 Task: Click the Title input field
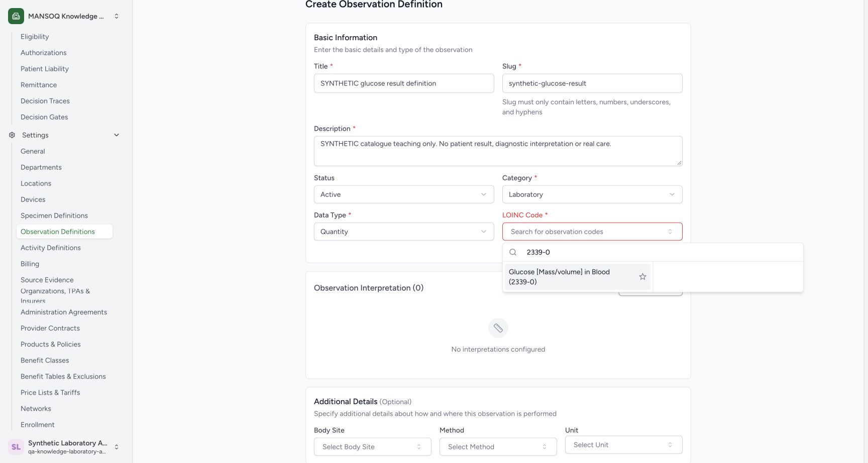pos(404,83)
